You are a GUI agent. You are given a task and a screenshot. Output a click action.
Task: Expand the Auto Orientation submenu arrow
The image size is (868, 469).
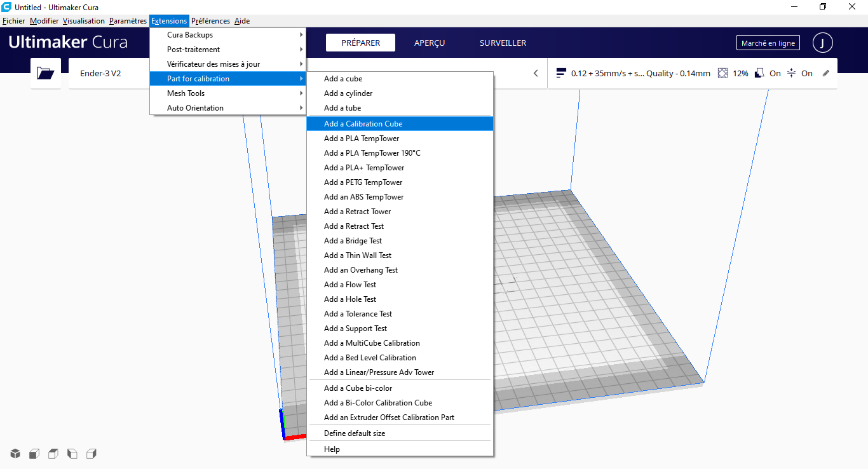tap(301, 108)
